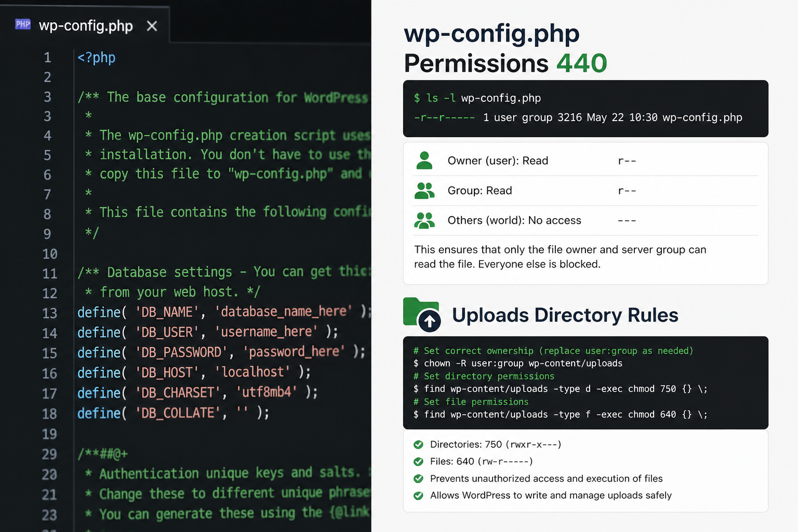Click the 'Owner (user): Read' row label
The width and height of the screenshot is (798, 532).
click(x=498, y=161)
